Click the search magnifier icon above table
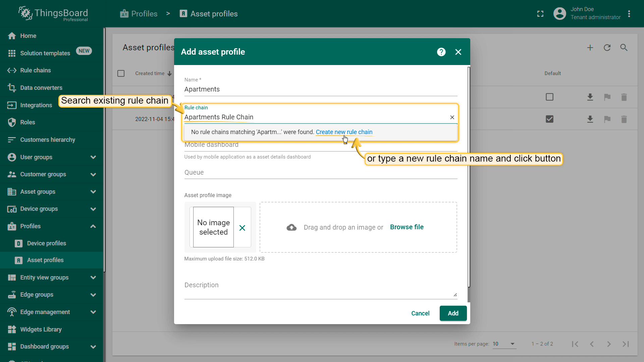The image size is (644, 362). coord(624,48)
